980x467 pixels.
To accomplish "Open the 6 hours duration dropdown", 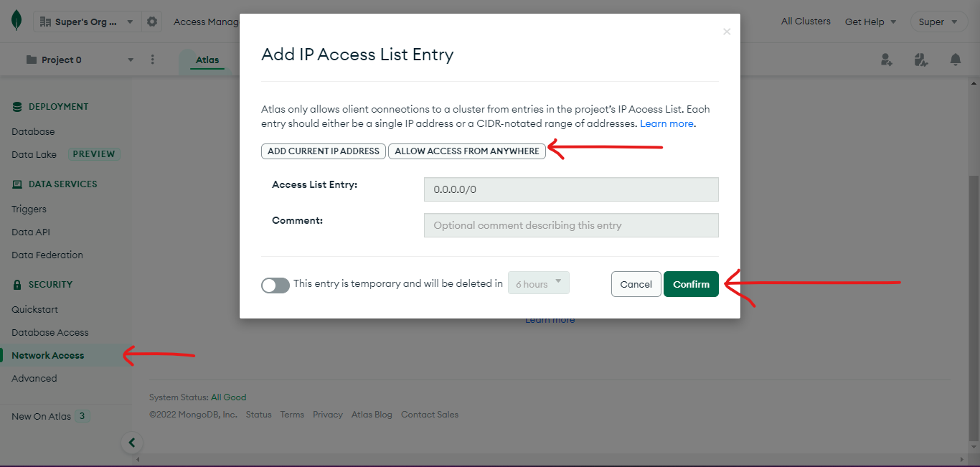I will [539, 283].
